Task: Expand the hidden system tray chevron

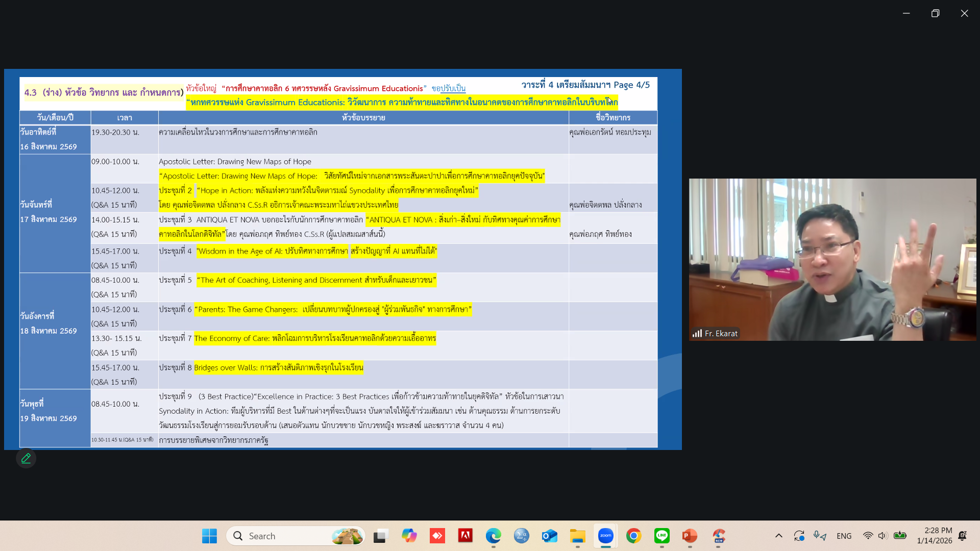Action: tap(778, 536)
